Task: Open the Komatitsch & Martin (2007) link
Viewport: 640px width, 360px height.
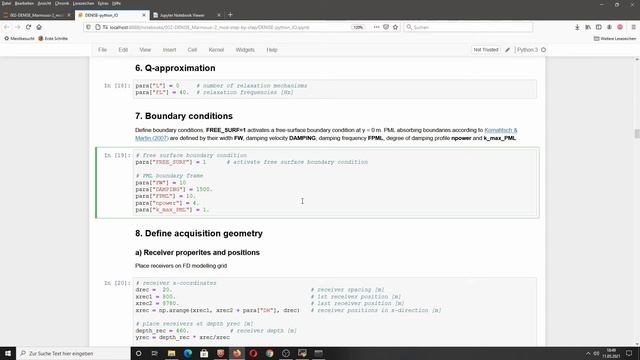Action: point(501,130)
